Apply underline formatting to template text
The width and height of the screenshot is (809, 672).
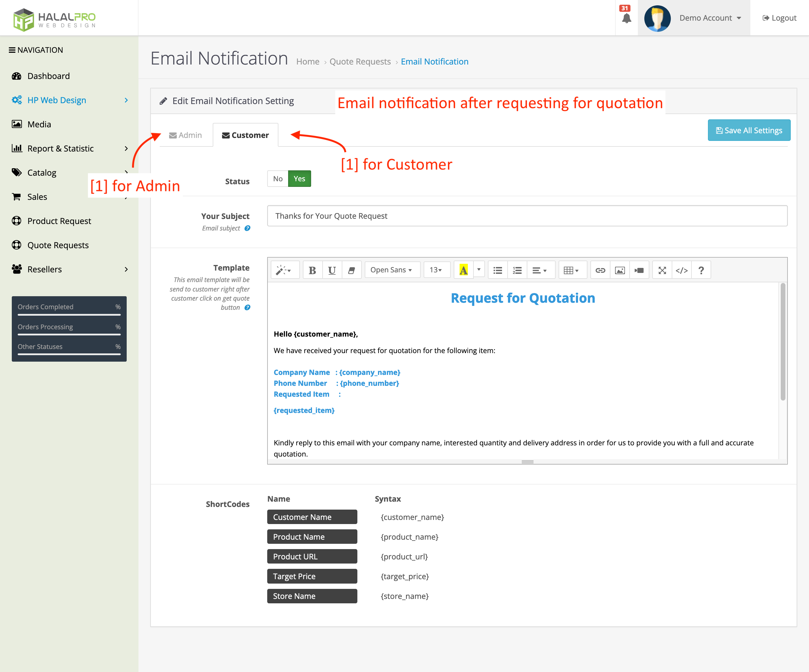click(x=332, y=270)
